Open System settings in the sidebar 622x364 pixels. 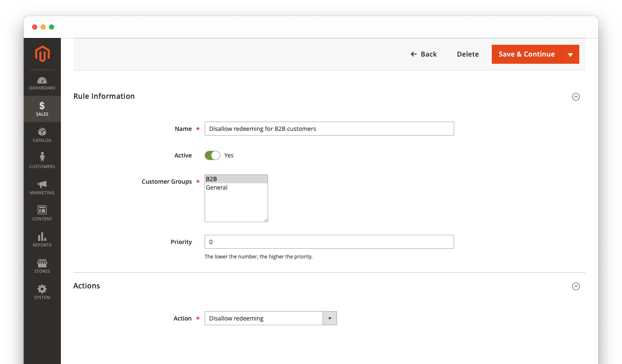coord(42,291)
